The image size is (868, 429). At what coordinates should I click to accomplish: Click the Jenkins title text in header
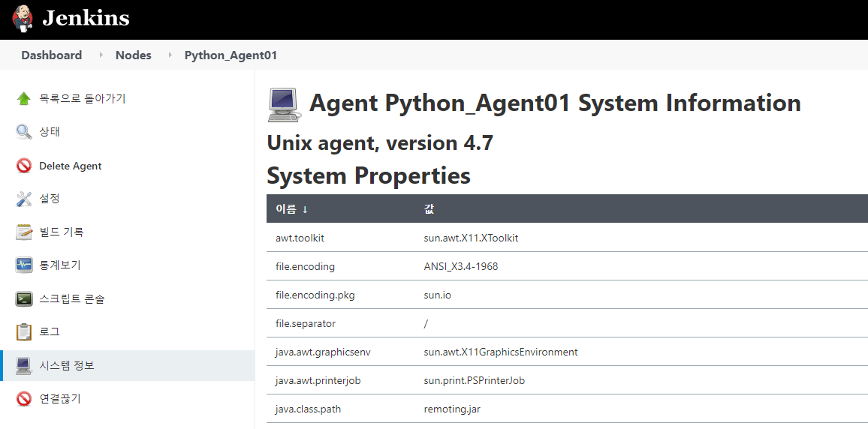[x=86, y=18]
